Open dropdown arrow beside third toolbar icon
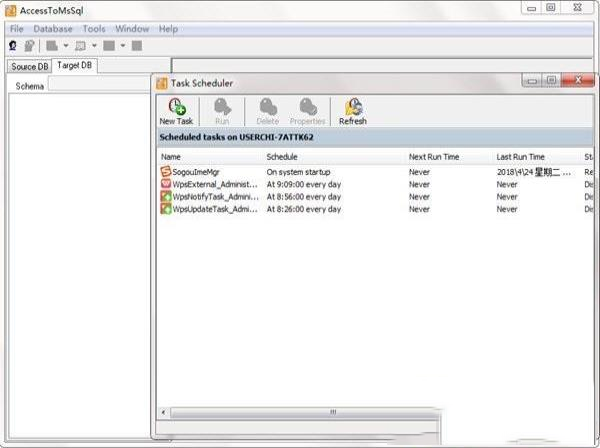The image size is (600, 448). coord(66,46)
